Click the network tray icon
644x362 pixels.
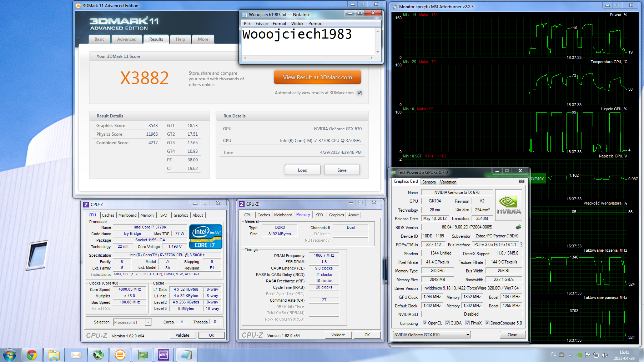pyautogui.click(x=596, y=355)
